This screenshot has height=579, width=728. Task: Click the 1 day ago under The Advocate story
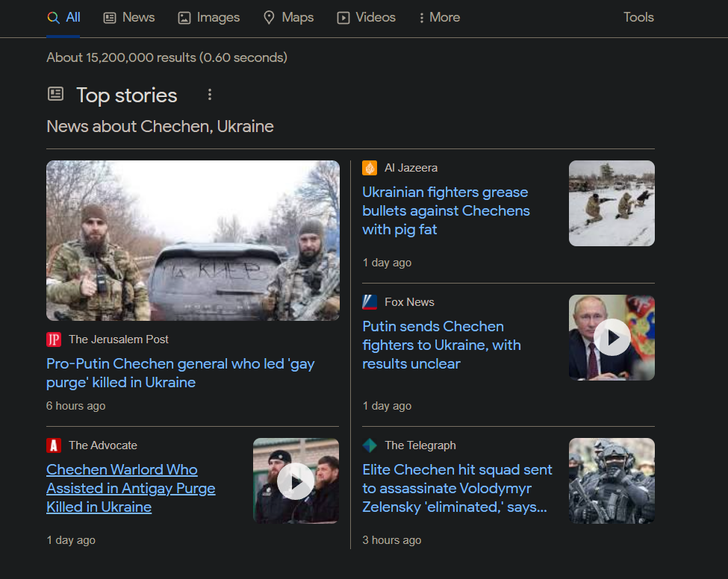[71, 540]
